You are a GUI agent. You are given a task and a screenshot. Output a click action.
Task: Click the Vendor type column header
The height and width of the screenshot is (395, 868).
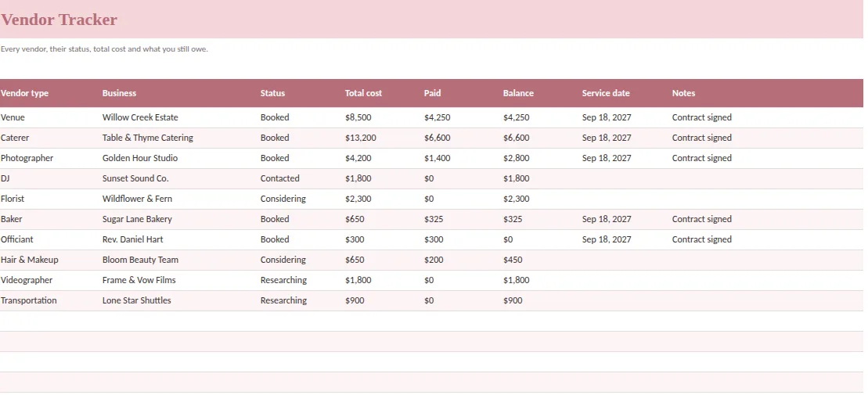[x=24, y=93]
